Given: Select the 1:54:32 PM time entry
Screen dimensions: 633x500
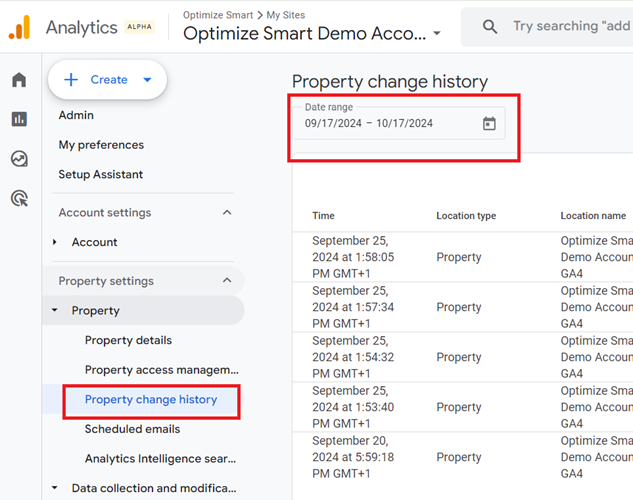Looking at the screenshot, I should click(x=353, y=357).
